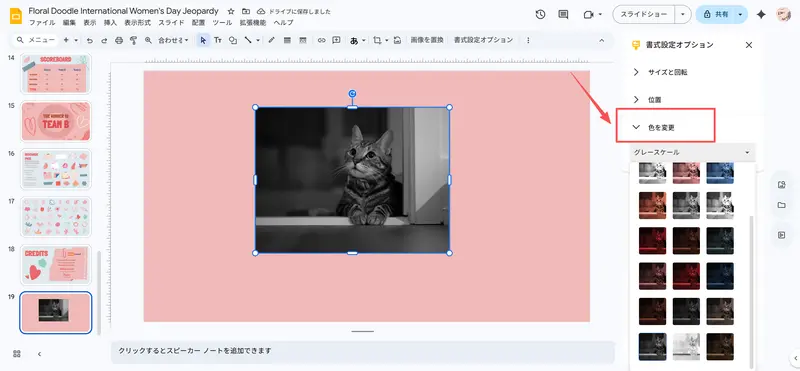Select the cursor selection tool

tap(203, 40)
